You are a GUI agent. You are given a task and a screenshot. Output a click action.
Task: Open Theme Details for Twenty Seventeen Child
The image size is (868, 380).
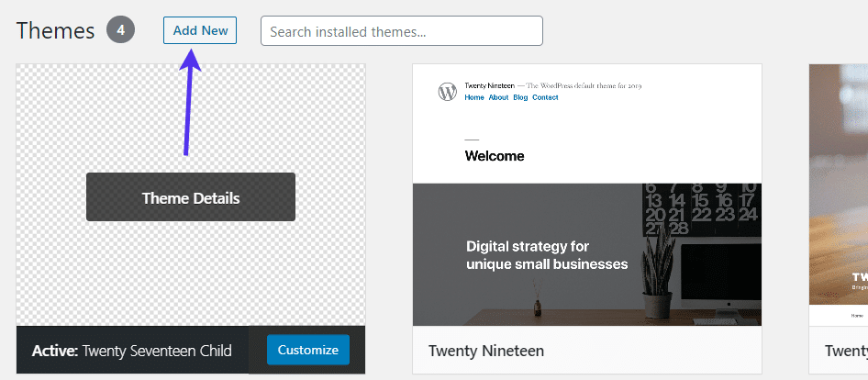pyautogui.click(x=191, y=197)
